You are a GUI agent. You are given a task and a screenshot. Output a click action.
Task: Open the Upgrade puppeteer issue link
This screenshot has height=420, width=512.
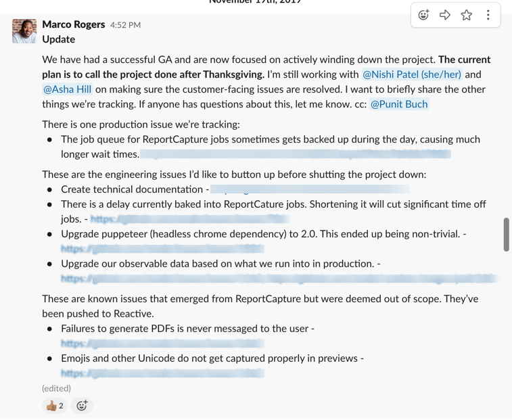(162, 249)
